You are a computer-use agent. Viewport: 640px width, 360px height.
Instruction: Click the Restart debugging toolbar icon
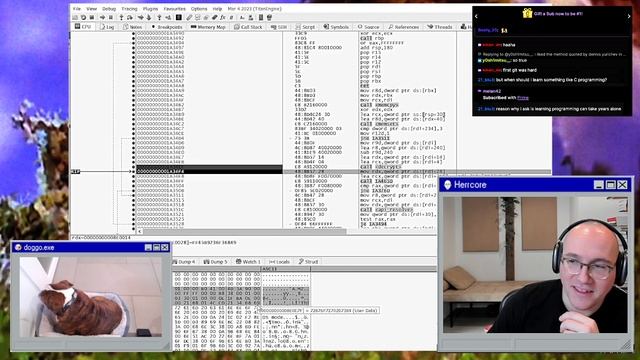click(x=83, y=18)
